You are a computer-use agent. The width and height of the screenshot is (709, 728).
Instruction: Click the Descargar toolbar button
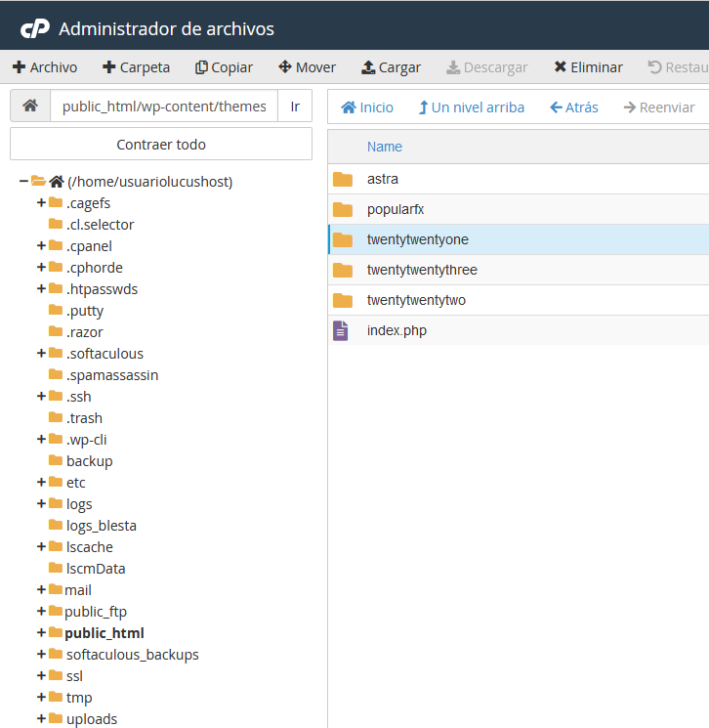(486, 67)
